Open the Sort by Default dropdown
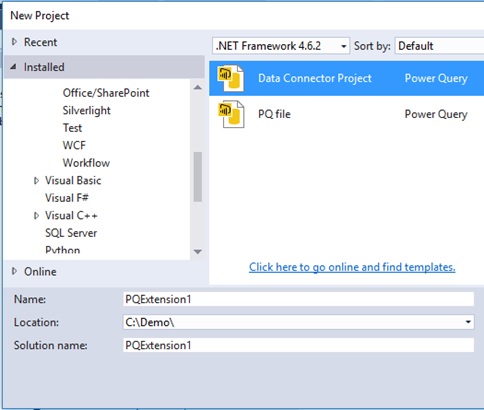The image size is (484, 410). 439,46
